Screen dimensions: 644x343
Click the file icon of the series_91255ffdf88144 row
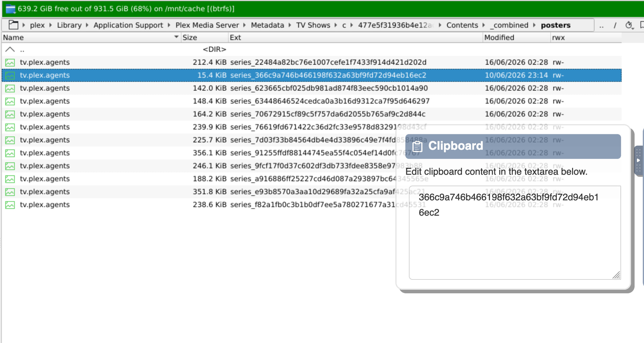click(10, 153)
